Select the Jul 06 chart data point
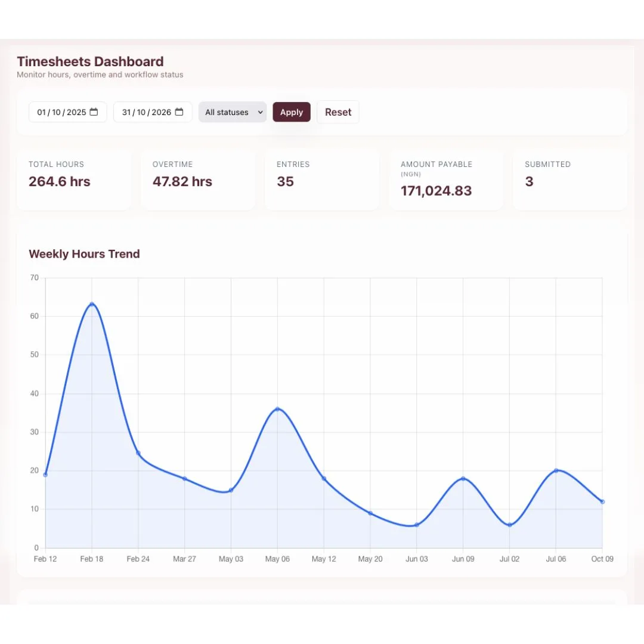Screen dimensions: 644x644 coord(556,470)
